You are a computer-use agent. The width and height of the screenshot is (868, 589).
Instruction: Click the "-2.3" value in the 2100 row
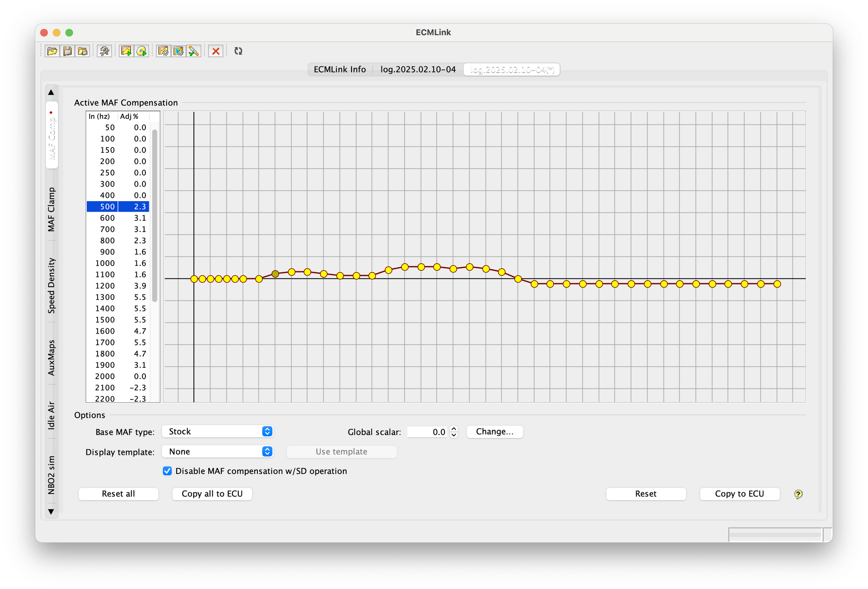click(134, 388)
